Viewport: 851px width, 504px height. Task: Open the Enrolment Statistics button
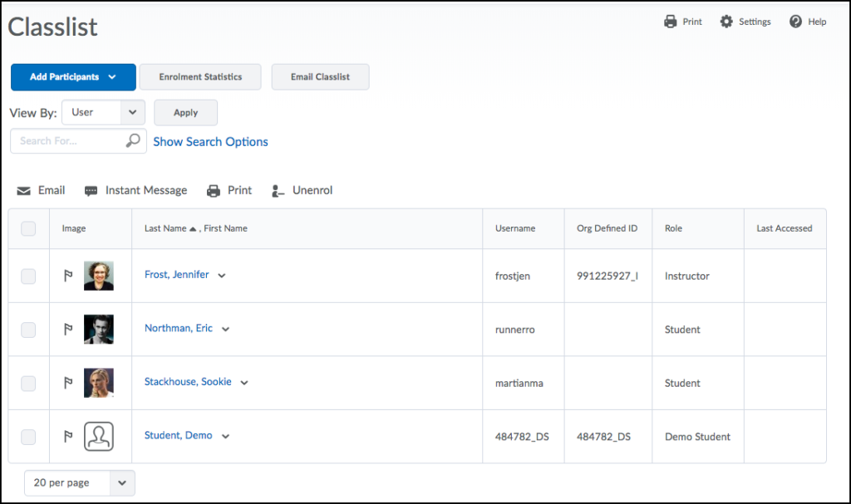coord(200,77)
